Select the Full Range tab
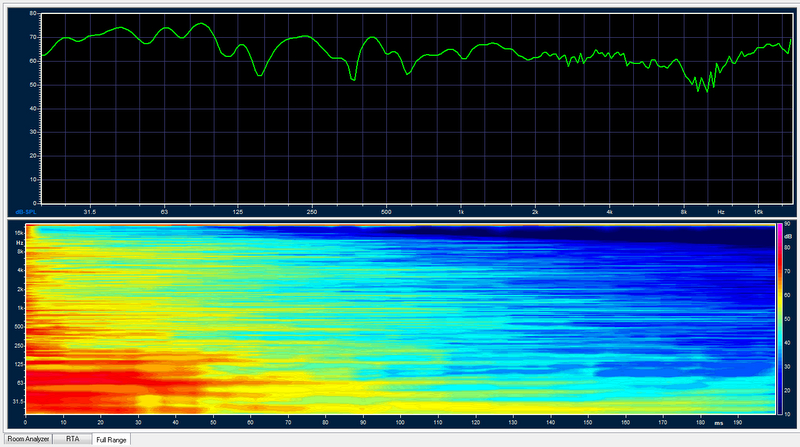This screenshot has width=800, height=447. [110, 439]
